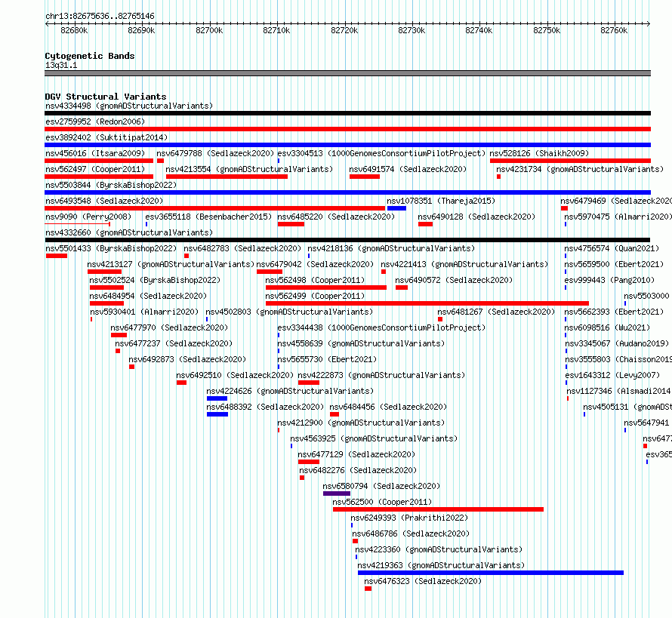The image size is (672, 618).
Task: Open nsv6479788 (Sedlazeck2020) variant
Action: click(x=215, y=153)
